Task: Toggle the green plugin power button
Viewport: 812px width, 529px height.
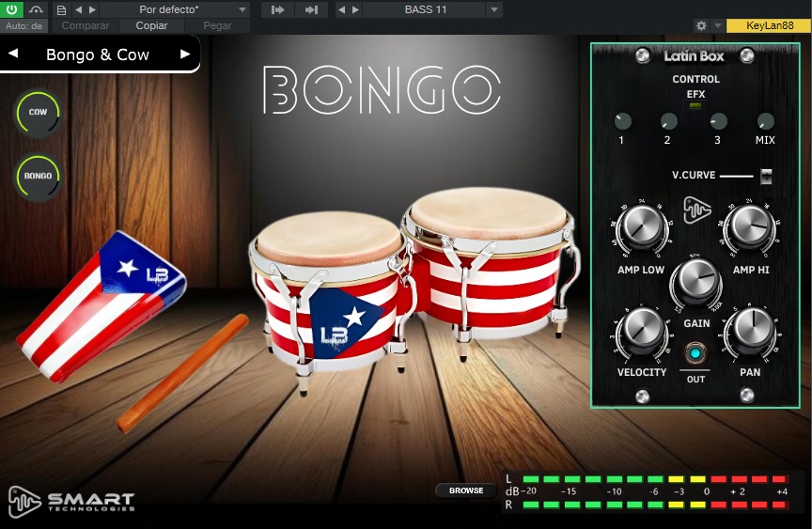Action: (x=11, y=9)
